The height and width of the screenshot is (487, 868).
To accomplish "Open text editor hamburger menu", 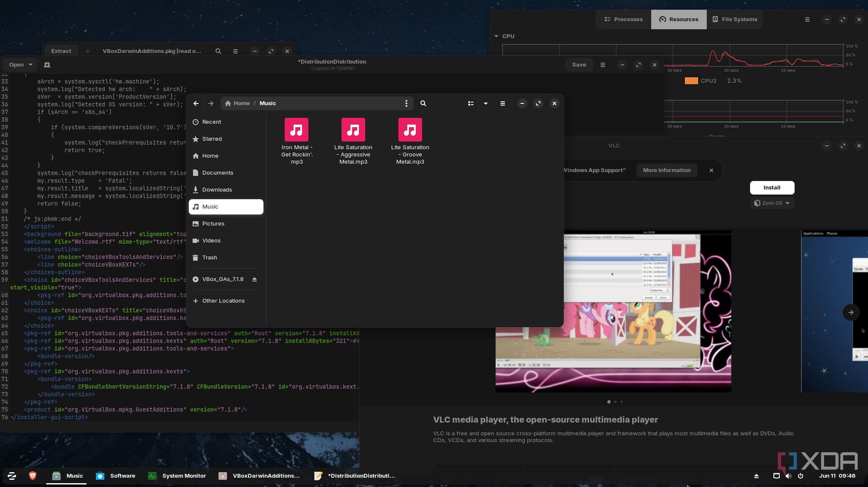I will point(603,65).
